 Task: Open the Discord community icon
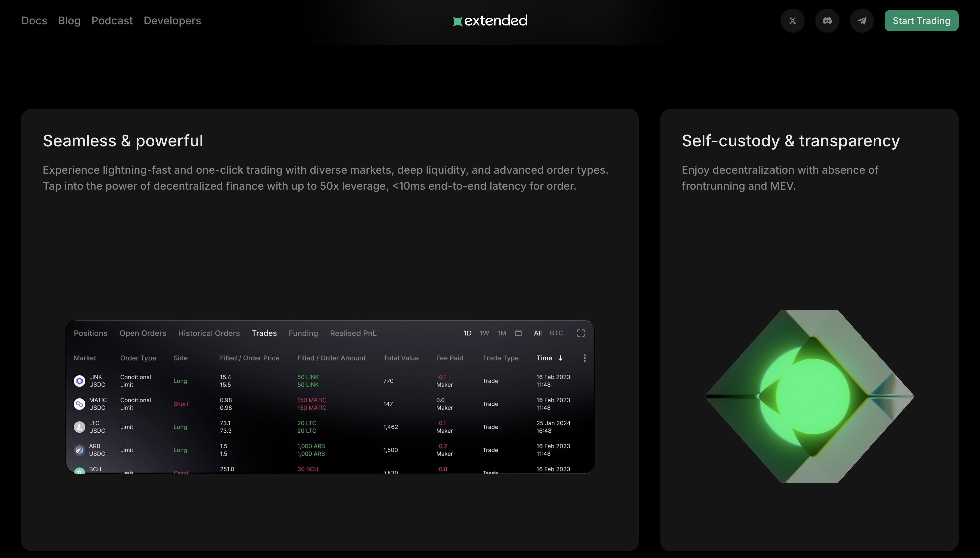click(827, 21)
